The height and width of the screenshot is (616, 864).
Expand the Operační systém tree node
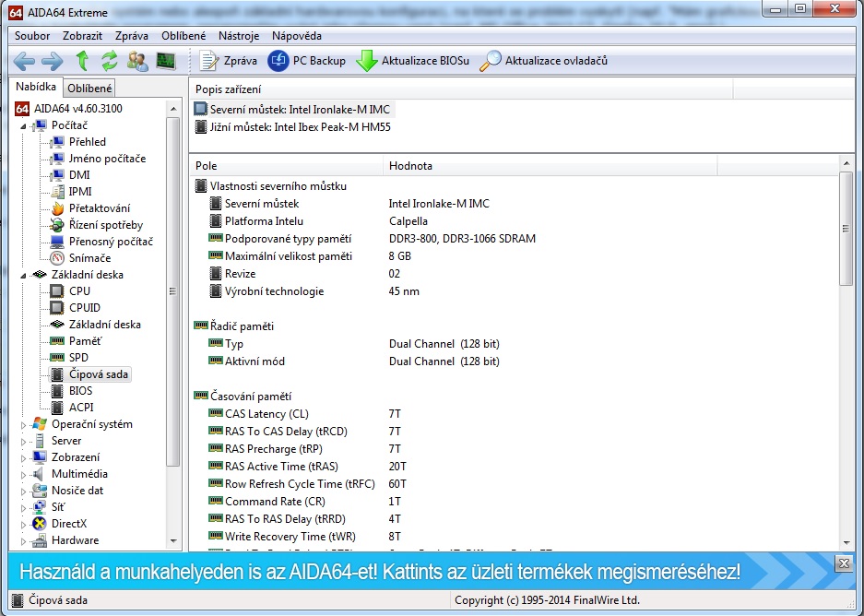[24, 424]
